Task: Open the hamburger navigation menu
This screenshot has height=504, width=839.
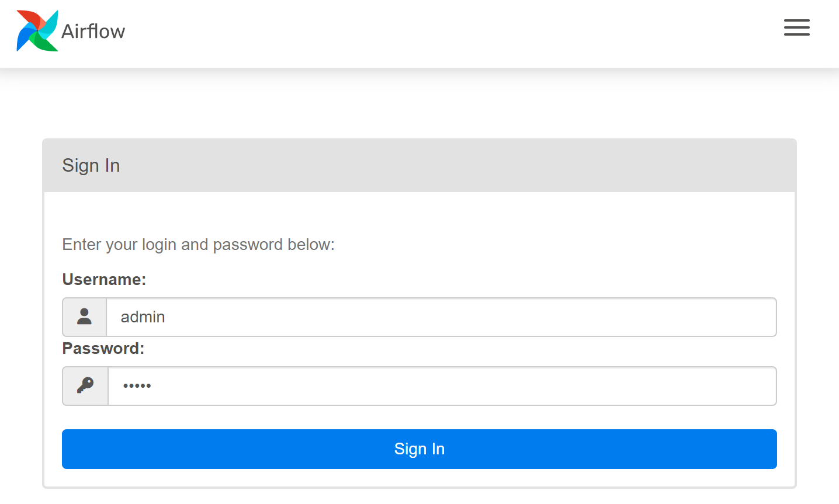Action: coord(796,27)
